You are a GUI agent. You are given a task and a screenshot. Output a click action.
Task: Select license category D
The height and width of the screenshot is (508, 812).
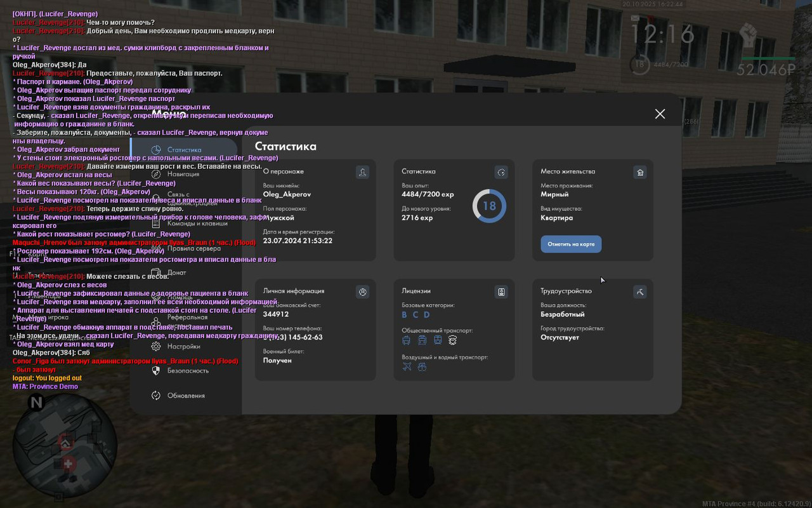pyautogui.click(x=427, y=315)
